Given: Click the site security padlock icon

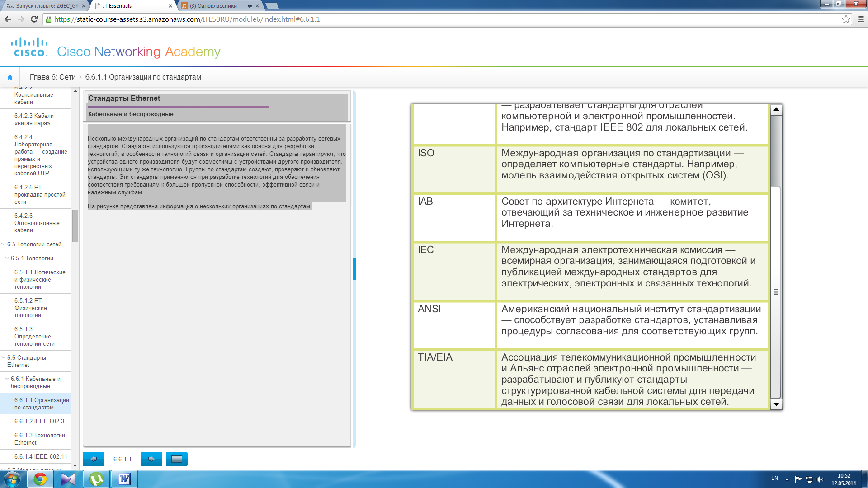Looking at the screenshot, I should (48, 19).
